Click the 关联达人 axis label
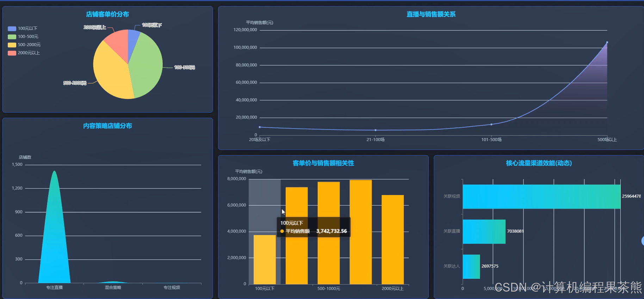This screenshot has width=644, height=299. pos(452,266)
